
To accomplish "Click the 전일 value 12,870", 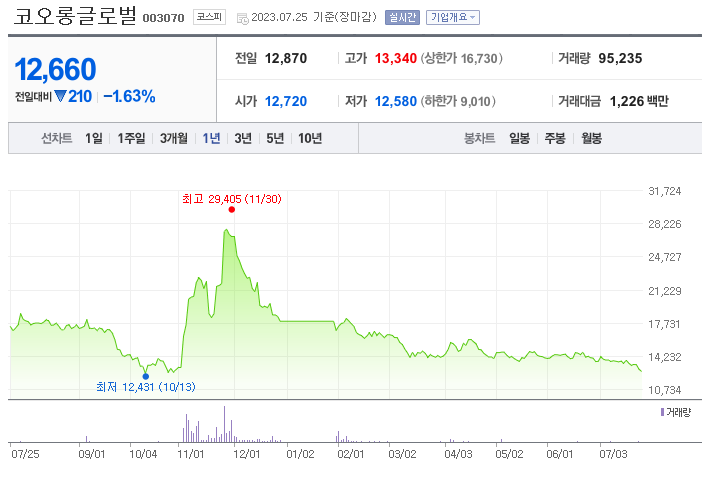I will point(286,58).
